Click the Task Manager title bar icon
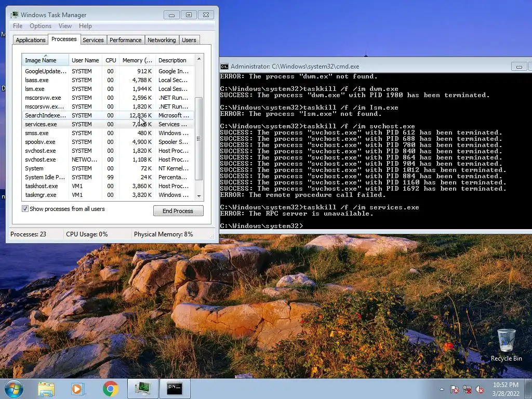 [x=14, y=15]
